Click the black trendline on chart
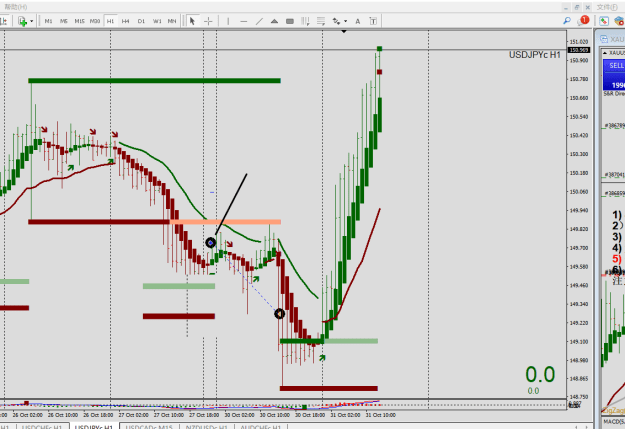 pos(231,204)
